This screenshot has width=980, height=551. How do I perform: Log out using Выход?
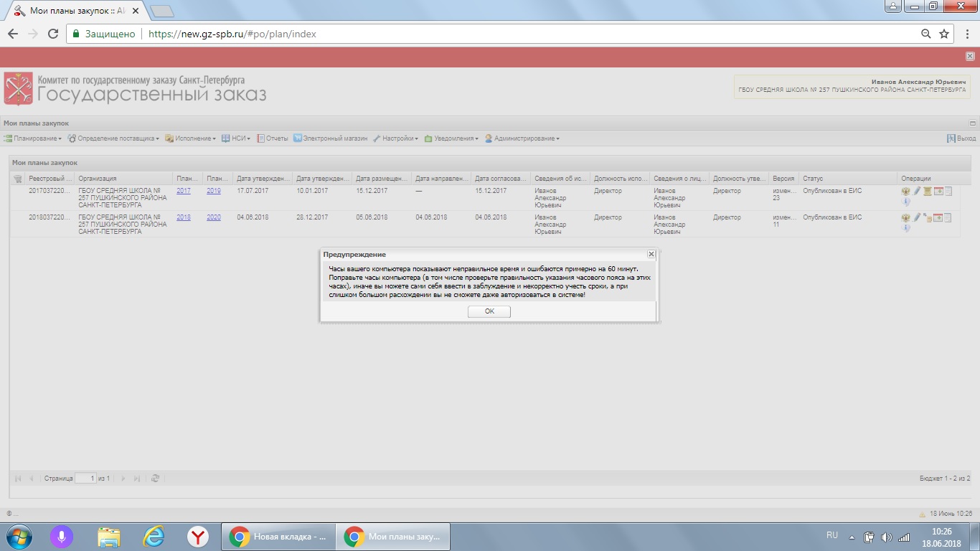(961, 138)
